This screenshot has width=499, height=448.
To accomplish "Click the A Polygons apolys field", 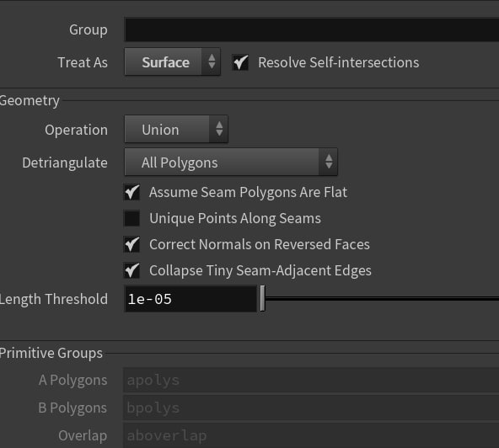I will coord(311,380).
